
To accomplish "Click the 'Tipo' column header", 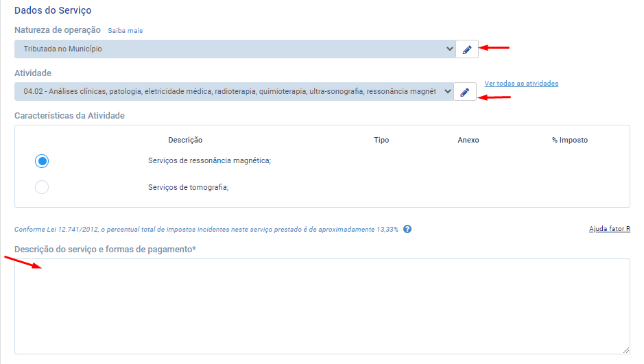I will (x=381, y=140).
